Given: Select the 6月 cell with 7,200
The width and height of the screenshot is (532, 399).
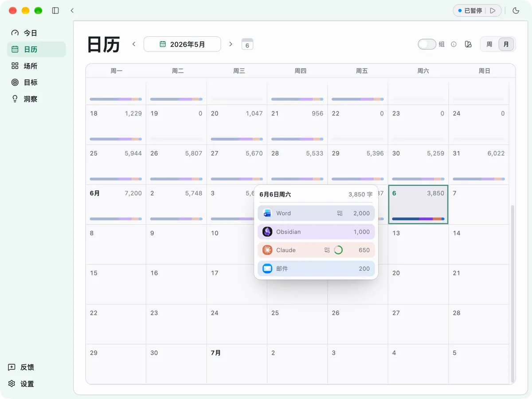Looking at the screenshot, I should click(116, 204).
